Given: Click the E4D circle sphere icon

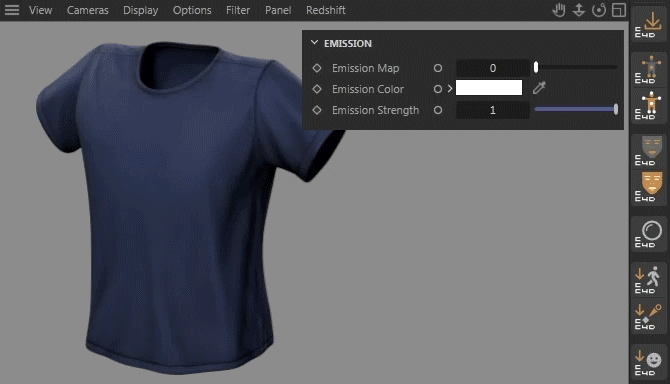Looking at the screenshot, I should [x=648, y=234].
